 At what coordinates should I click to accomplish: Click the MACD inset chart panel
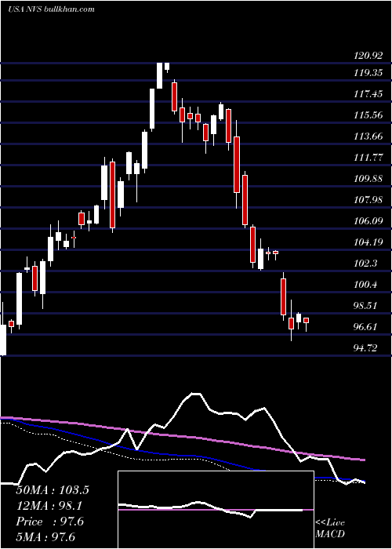[x=216, y=510]
